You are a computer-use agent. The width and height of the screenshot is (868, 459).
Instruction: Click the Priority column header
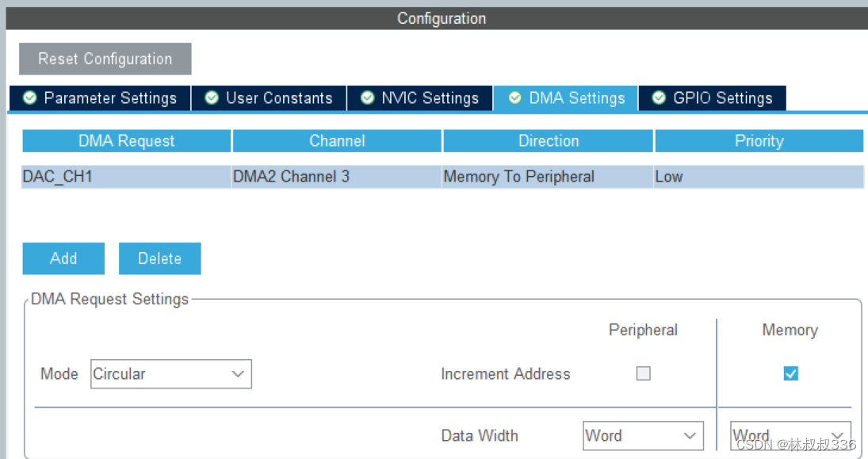pos(759,140)
